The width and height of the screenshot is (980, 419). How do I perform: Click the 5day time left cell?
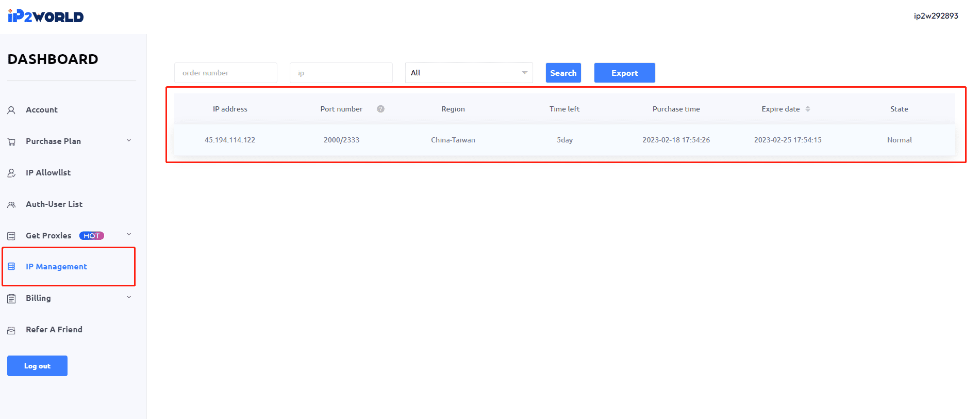[x=564, y=140]
